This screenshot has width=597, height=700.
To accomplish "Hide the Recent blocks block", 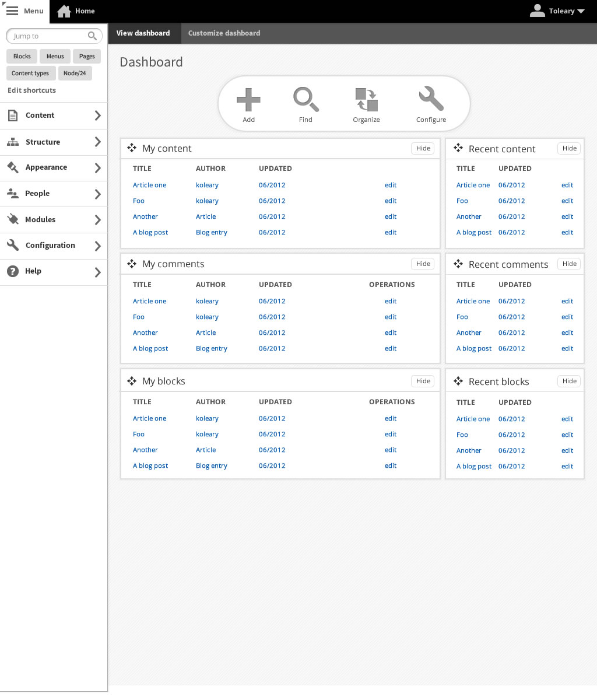I will (570, 381).
